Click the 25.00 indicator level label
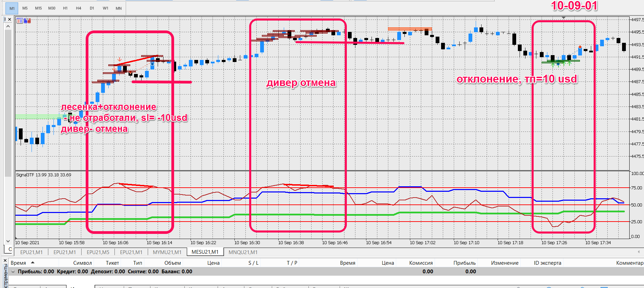Screen dimensions: 644x288 tap(636, 222)
